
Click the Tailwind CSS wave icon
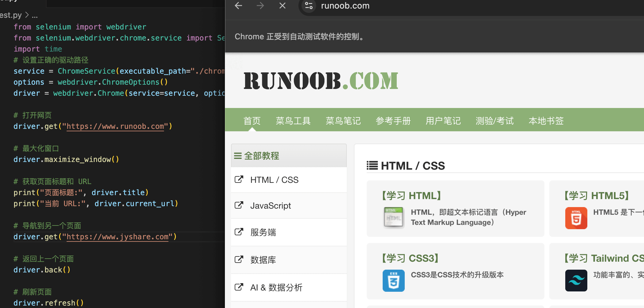[x=576, y=281]
